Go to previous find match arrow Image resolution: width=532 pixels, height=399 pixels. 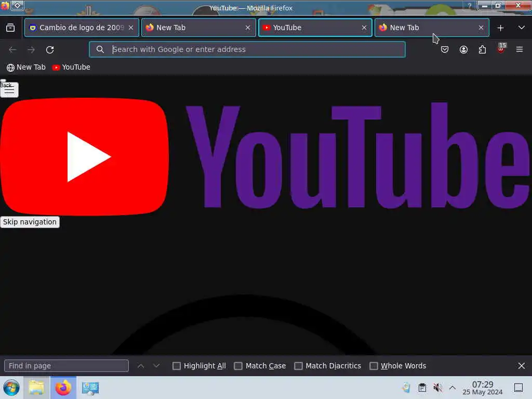pyautogui.click(x=141, y=366)
